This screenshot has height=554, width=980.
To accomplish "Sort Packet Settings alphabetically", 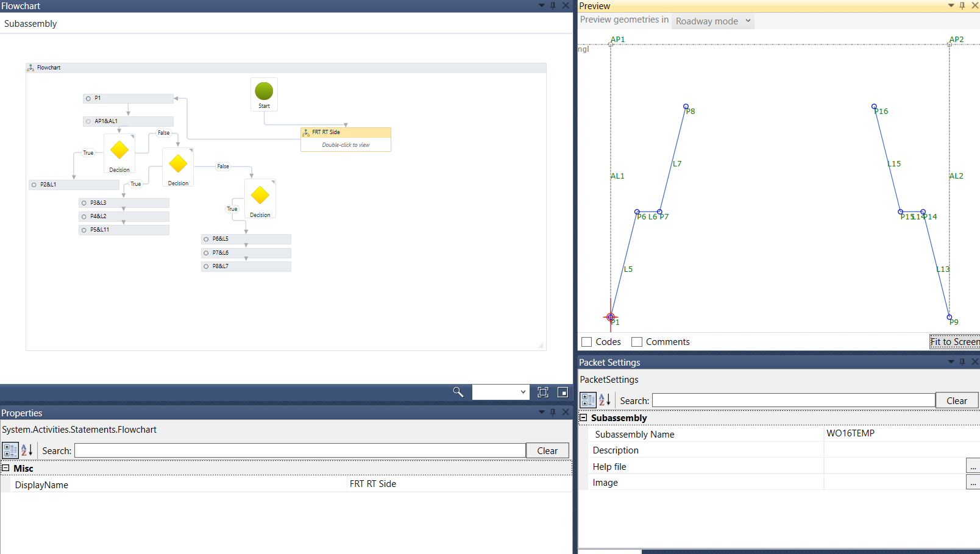I will (x=605, y=400).
